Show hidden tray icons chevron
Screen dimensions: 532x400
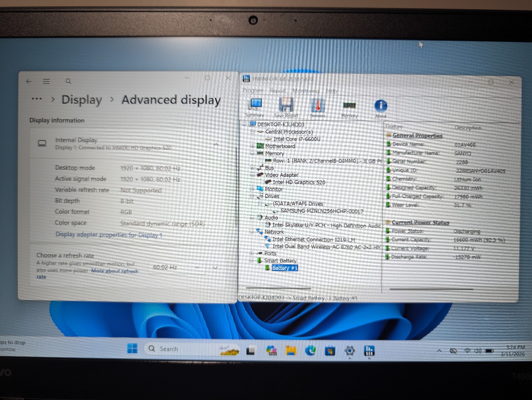click(439, 351)
